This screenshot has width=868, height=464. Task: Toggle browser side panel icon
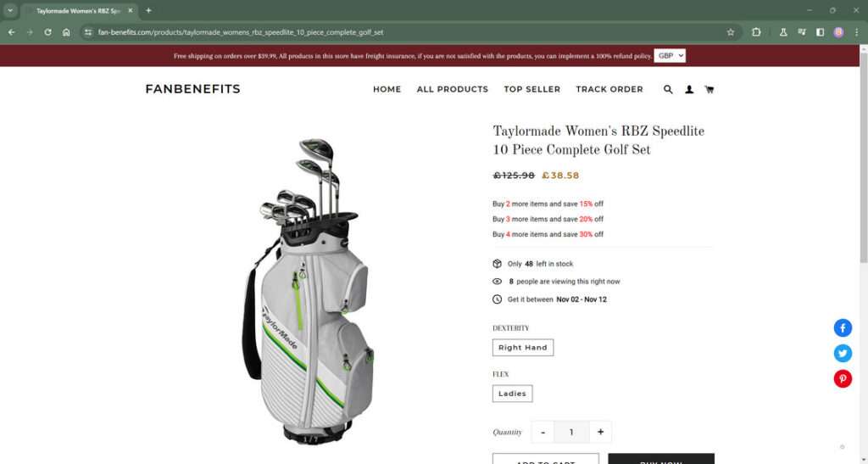pyautogui.click(x=821, y=32)
